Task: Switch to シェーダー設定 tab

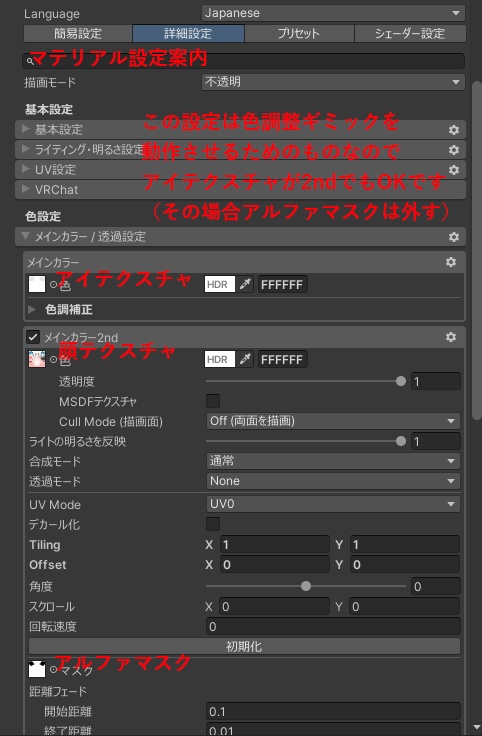Action: click(x=410, y=33)
